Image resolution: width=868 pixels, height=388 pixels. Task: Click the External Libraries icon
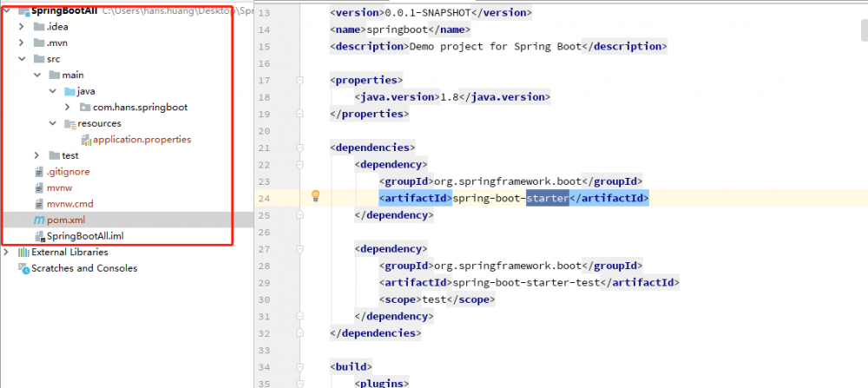23,252
